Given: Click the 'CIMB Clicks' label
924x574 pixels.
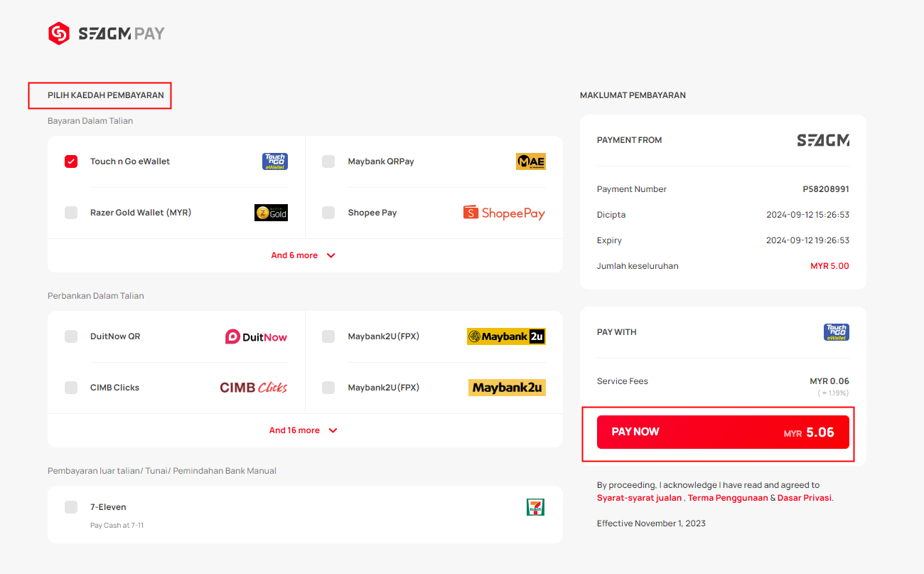Looking at the screenshot, I should pyautogui.click(x=114, y=388).
